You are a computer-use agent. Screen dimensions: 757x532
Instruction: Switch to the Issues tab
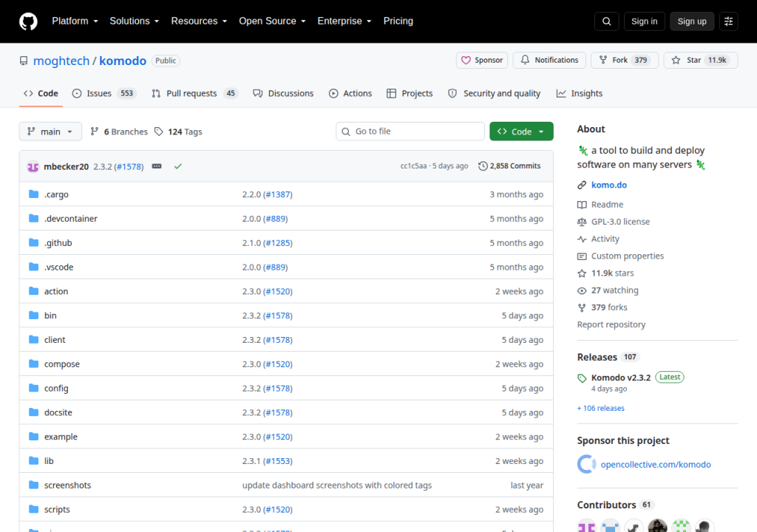coord(104,94)
